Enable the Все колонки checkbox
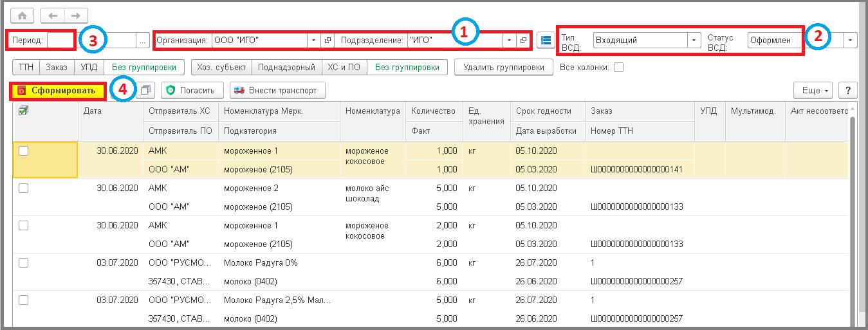This screenshot has width=868, height=330. pos(618,66)
